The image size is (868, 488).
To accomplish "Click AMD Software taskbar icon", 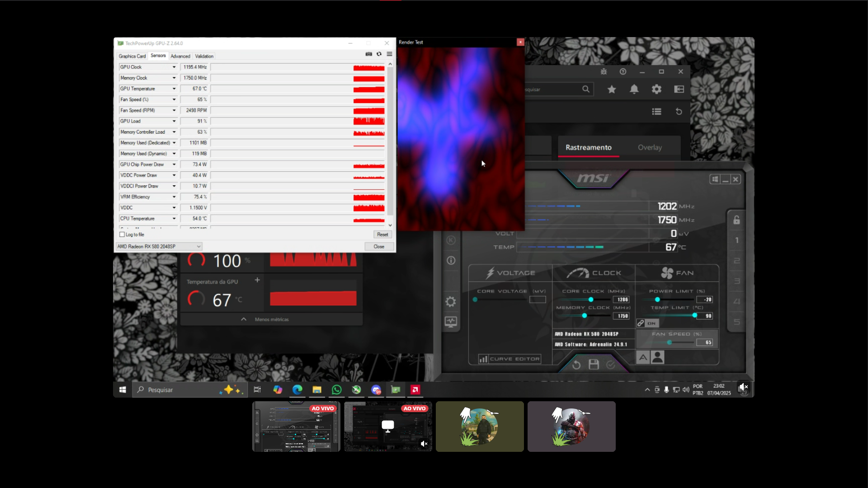I will click(x=415, y=389).
